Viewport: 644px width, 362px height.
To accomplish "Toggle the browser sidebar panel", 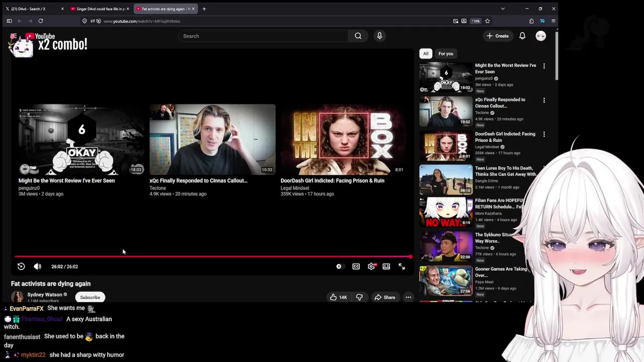I will [x=9, y=21].
